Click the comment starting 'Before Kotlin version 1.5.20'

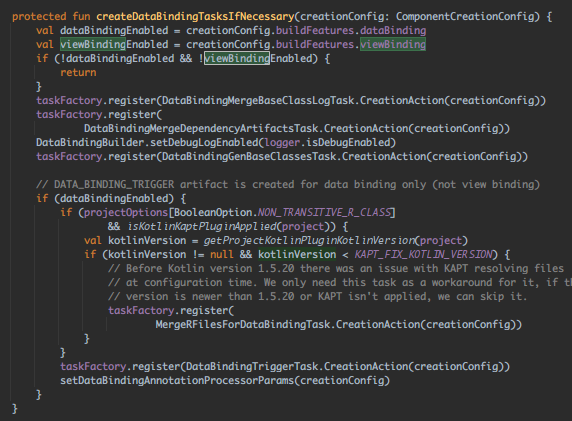(x=336, y=269)
